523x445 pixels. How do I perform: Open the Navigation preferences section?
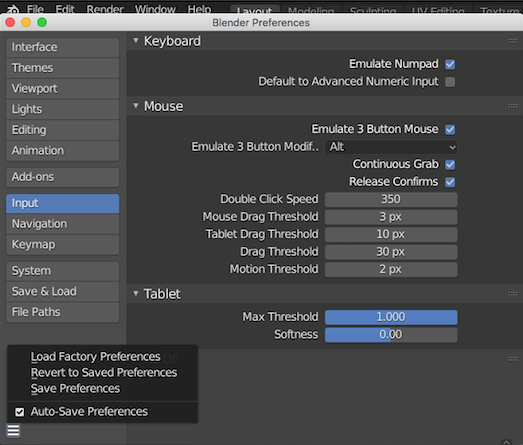coord(62,224)
